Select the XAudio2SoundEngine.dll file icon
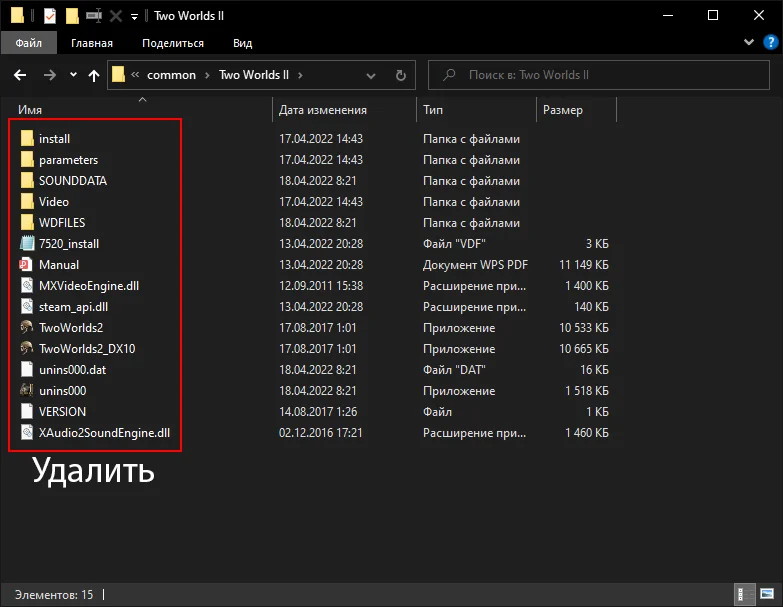The image size is (783, 607). pyautogui.click(x=27, y=432)
